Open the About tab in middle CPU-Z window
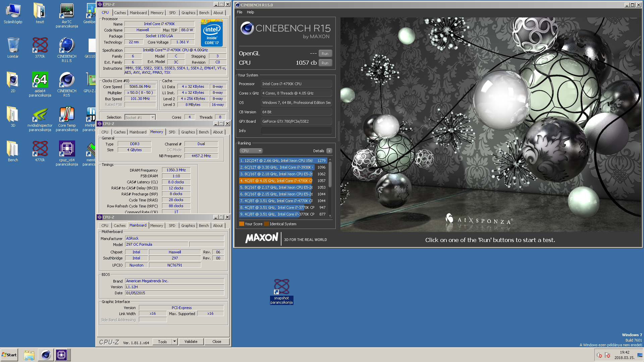 tap(218, 132)
